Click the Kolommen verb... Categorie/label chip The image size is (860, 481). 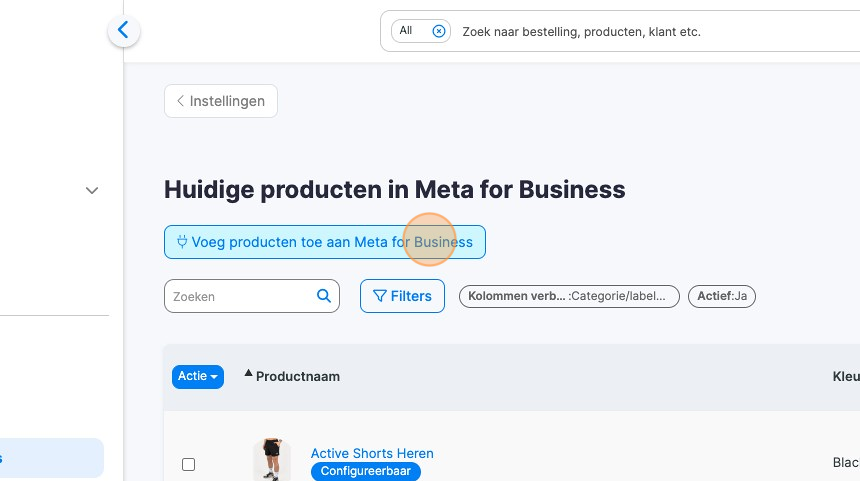[x=569, y=296]
